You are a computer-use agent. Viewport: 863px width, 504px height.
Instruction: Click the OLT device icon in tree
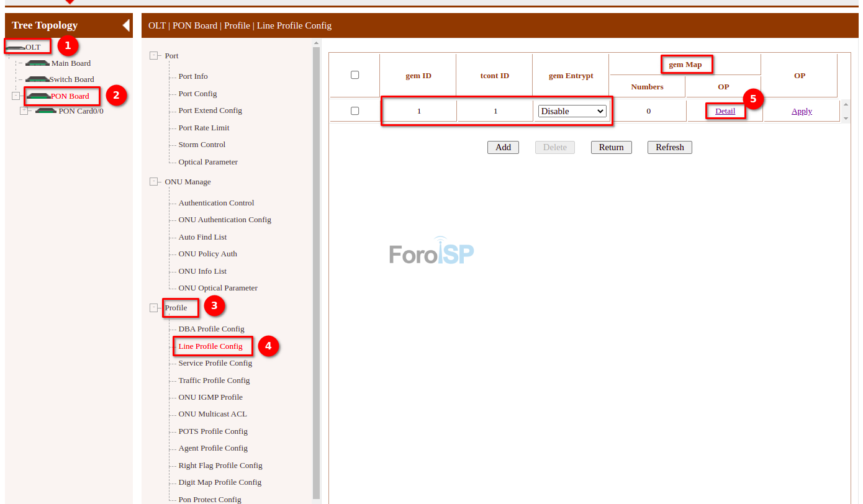click(16, 48)
